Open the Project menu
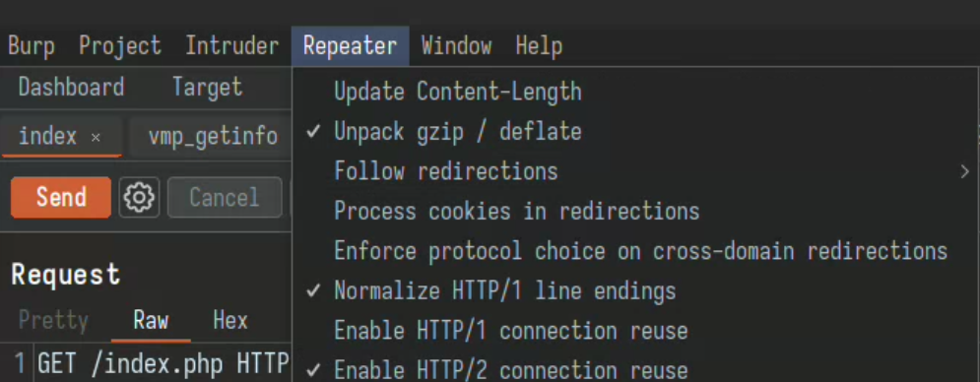Viewport: 980px width, 382px height. [x=120, y=46]
